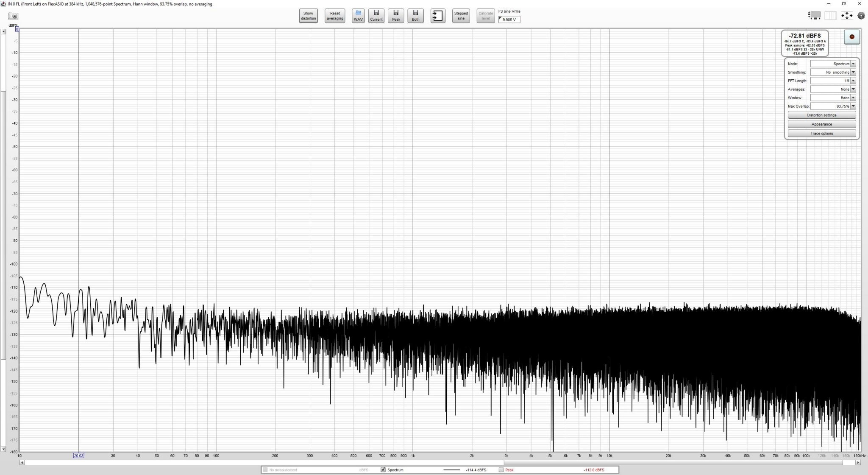Minimize the RTA window
Viewport: 868px width, 475px height.
829,4
